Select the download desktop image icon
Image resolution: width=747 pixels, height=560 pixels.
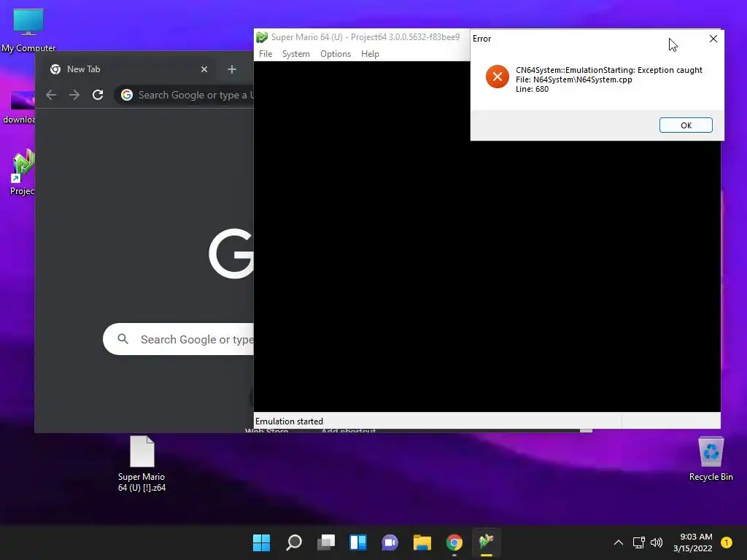pyautogui.click(x=19, y=107)
